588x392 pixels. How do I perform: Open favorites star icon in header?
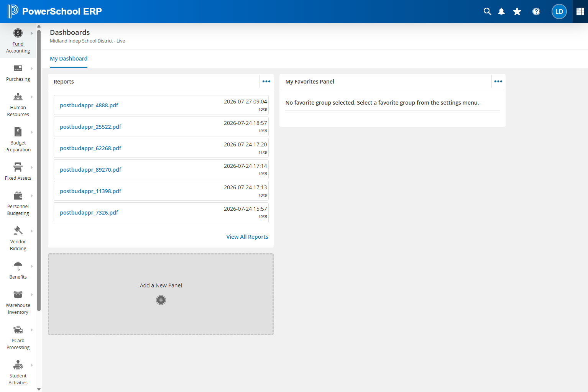point(517,11)
